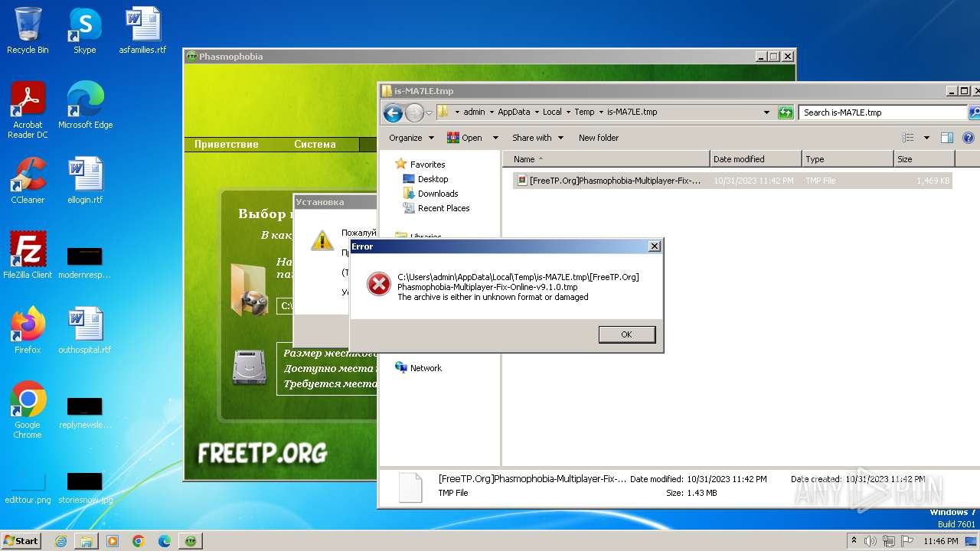Viewport: 980px width, 551px height.
Task: Switch to Система tab in Phasmophobia installer
Action: tap(315, 144)
